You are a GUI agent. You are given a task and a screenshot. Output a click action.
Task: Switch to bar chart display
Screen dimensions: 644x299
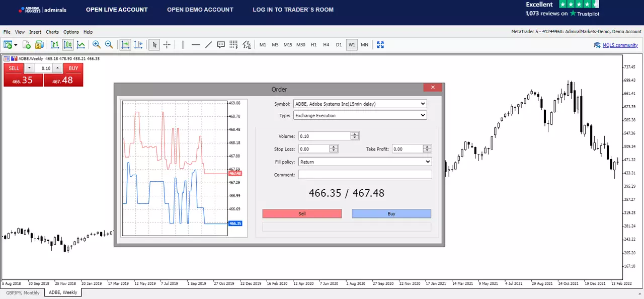coord(55,45)
